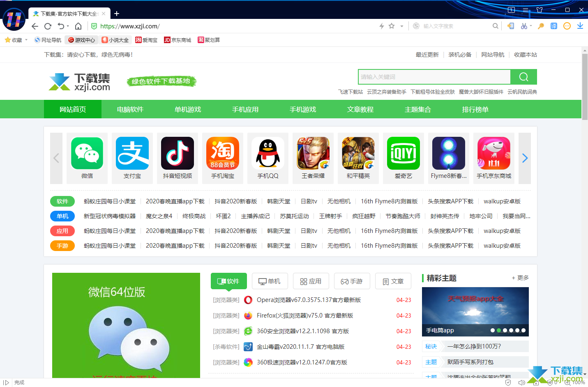Image resolution: width=588 pixels, height=387 pixels.
Task: Open the 最近更新 top link
Action: click(427, 55)
